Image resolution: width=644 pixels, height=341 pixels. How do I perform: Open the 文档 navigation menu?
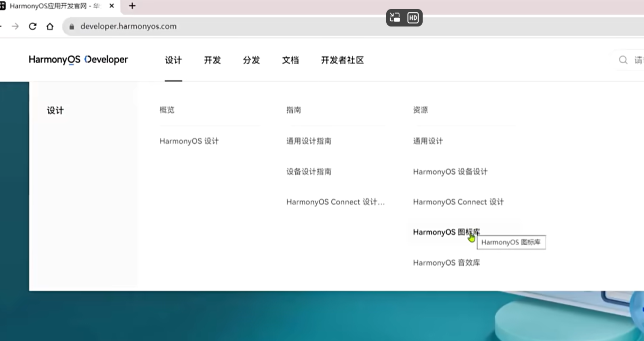290,60
